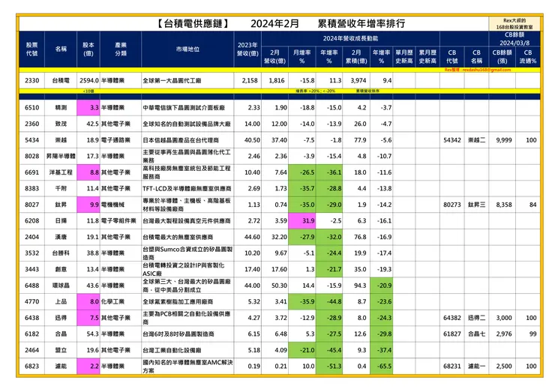Select pink capital cell 9.9 in row 8027
Viewport: 555px width, 392px height.
[88, 205]
